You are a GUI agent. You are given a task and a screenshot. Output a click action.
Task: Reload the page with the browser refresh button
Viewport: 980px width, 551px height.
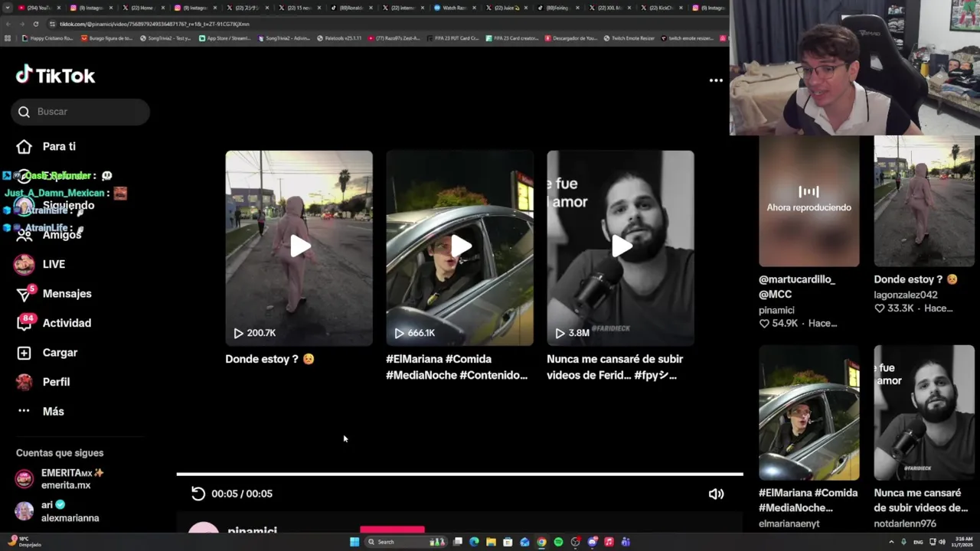pyautogui.click(x=35, y=24)
